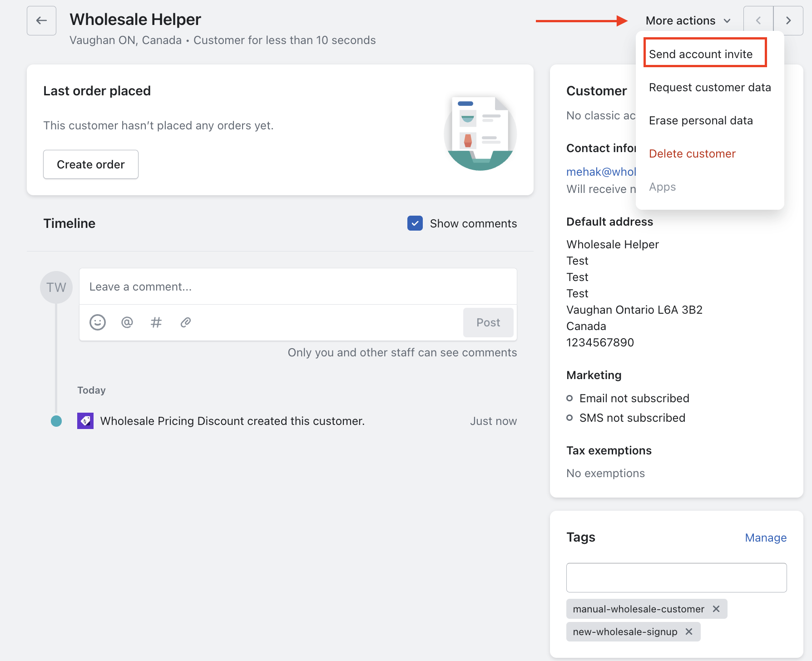
Task: Click the 'manual-wholesale-customer' tag label
Action: click(x=639, y=609)
